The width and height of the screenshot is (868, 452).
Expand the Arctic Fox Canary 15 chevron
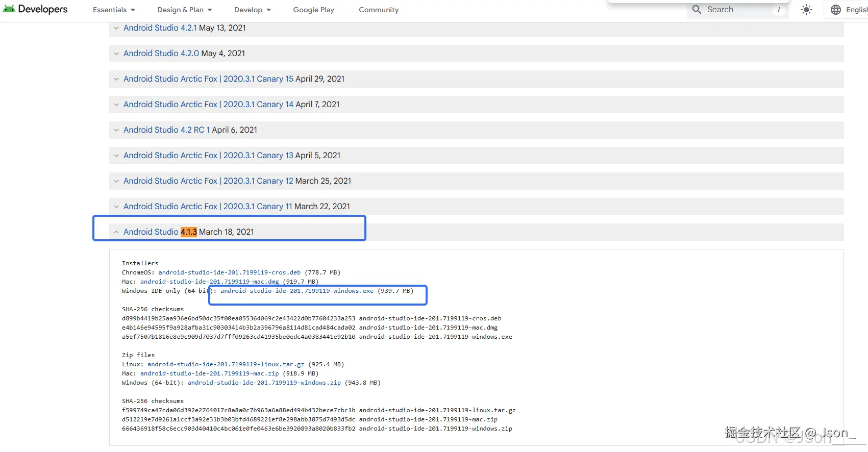coord(116,79)
